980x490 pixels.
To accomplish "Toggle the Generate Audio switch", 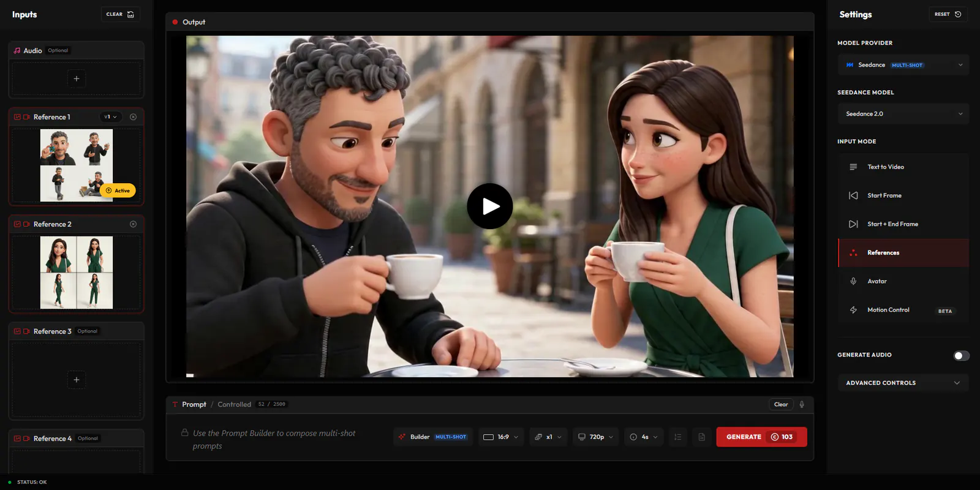I will click(961, 356).
